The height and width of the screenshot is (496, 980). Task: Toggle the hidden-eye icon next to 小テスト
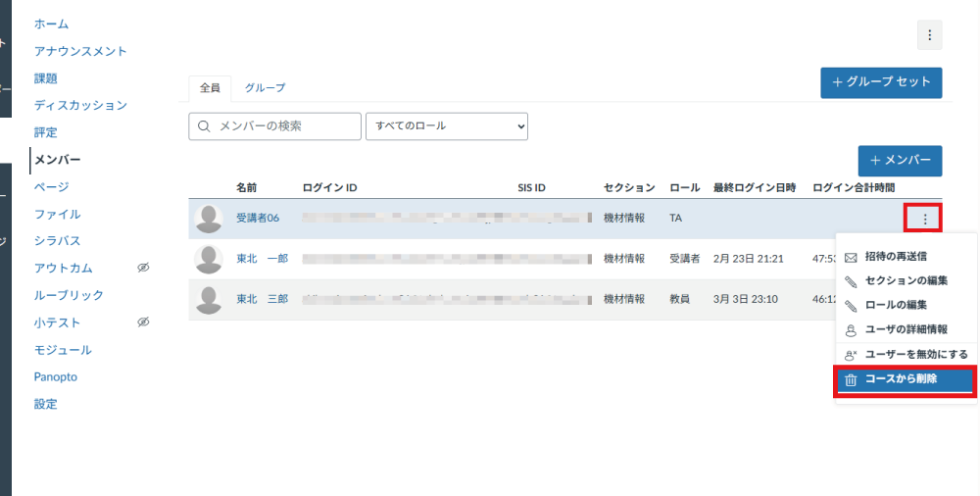point(143,322)
